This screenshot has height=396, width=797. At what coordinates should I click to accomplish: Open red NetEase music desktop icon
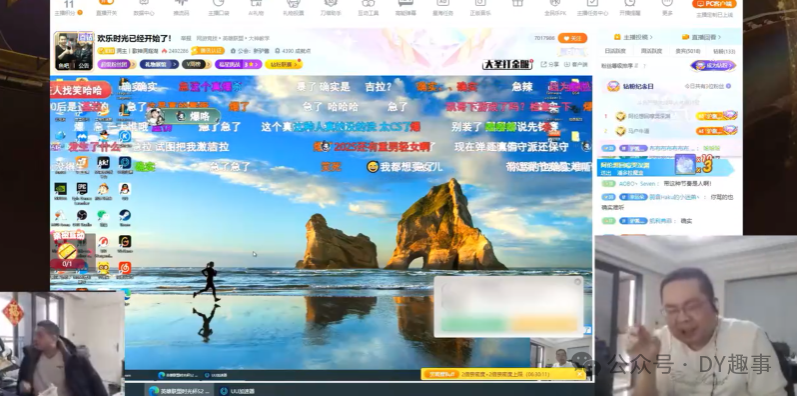[125, 269]
